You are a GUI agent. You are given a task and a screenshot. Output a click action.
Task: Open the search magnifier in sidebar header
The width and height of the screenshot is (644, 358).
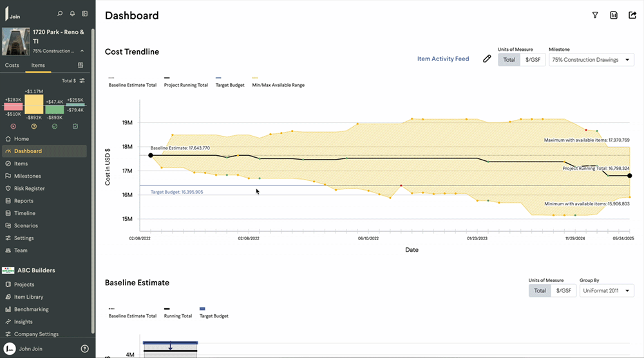60,13
